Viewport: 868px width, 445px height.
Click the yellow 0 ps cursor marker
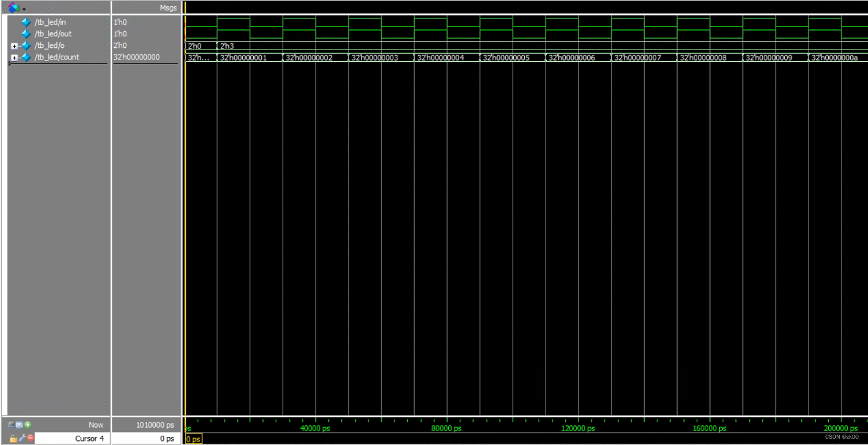click(x=194, y=439)
